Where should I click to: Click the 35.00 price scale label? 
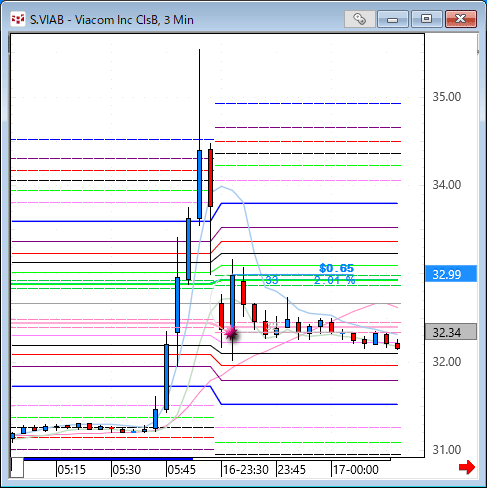click(x=447, y=97)
